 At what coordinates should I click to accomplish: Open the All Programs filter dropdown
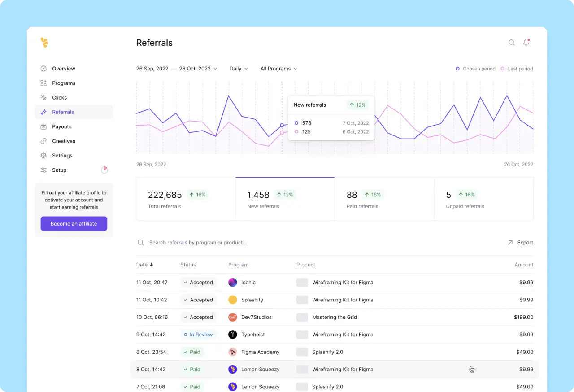pos(278,69)
